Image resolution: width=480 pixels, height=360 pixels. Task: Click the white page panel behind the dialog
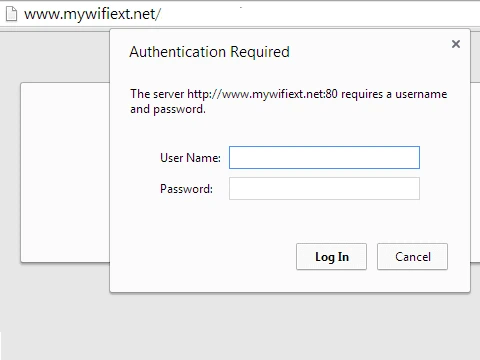[x=65, y=172]
